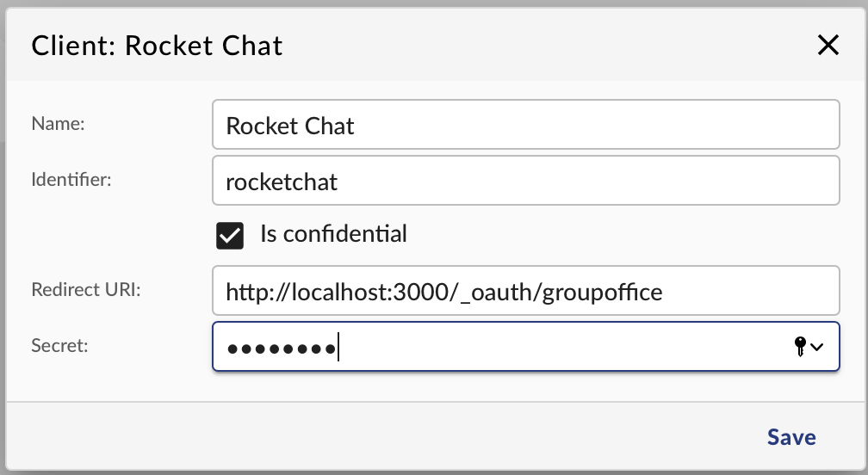Click the dialog title "Client: Rocket Chat"
The width and height of the screenshot is (868, 475).
(x=158, y=46)
